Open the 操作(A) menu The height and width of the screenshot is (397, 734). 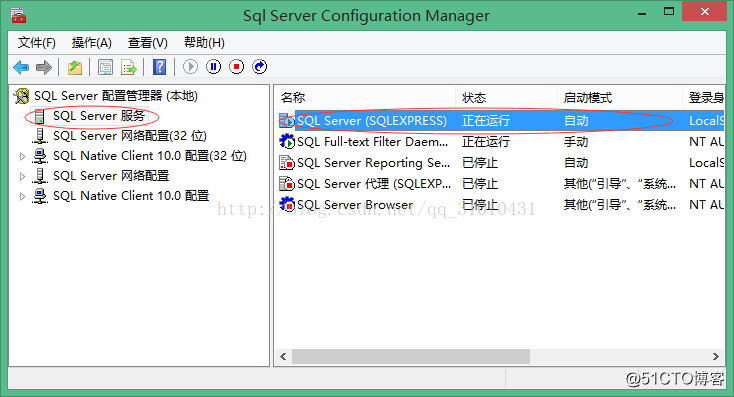[x=91, y=43]
